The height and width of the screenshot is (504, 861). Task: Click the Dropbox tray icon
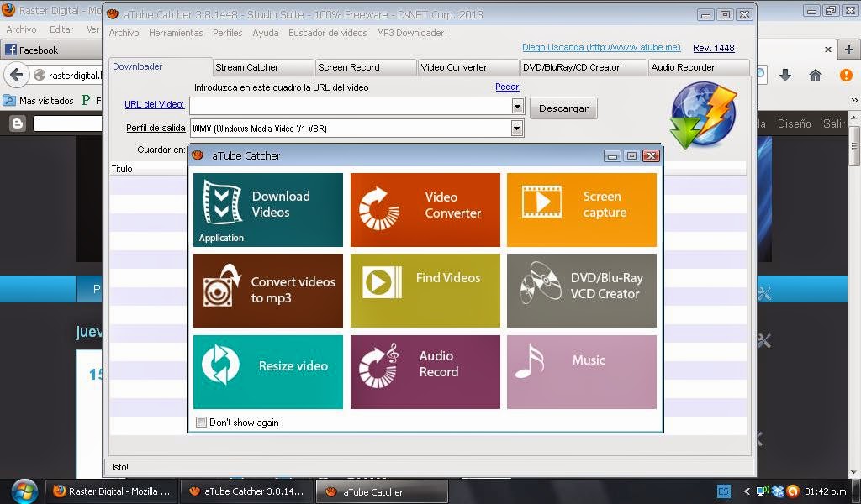(x=778, y=491)
